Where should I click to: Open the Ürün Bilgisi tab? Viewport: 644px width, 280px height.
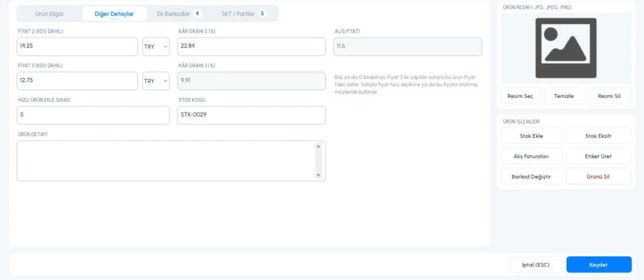pyautogui.click(x=50, y=14)
